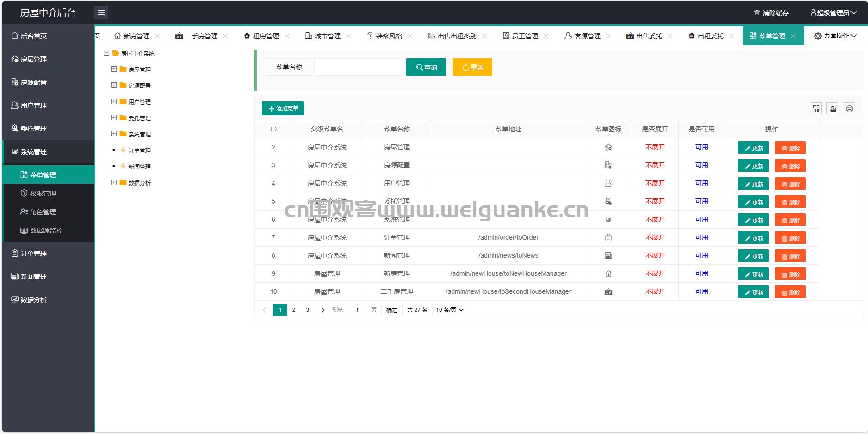Click the print table icon
This screenshot has height=434, width=868.
[x=849, y=109]
